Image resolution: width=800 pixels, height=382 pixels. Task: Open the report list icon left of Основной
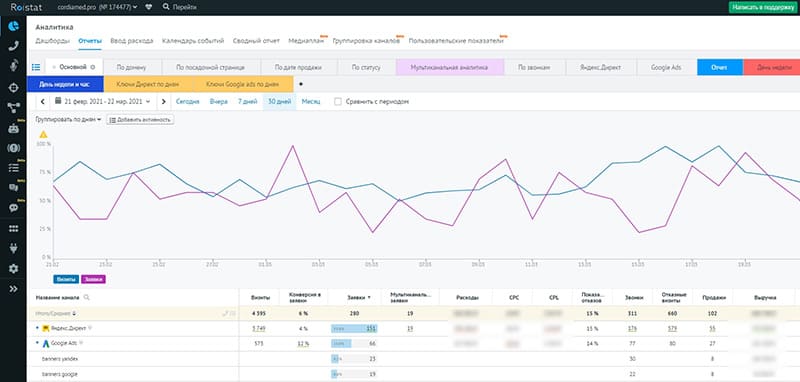36,67
